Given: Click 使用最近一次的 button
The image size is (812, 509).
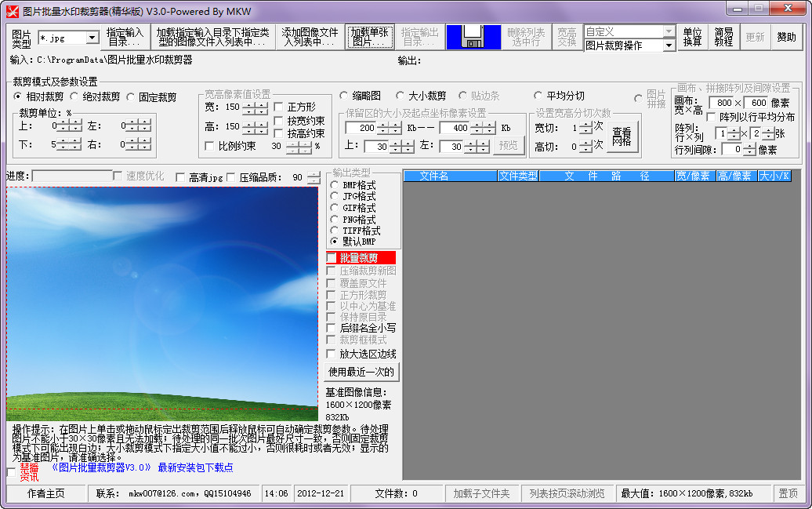Looking at the screenshot, I should point(361,372).
